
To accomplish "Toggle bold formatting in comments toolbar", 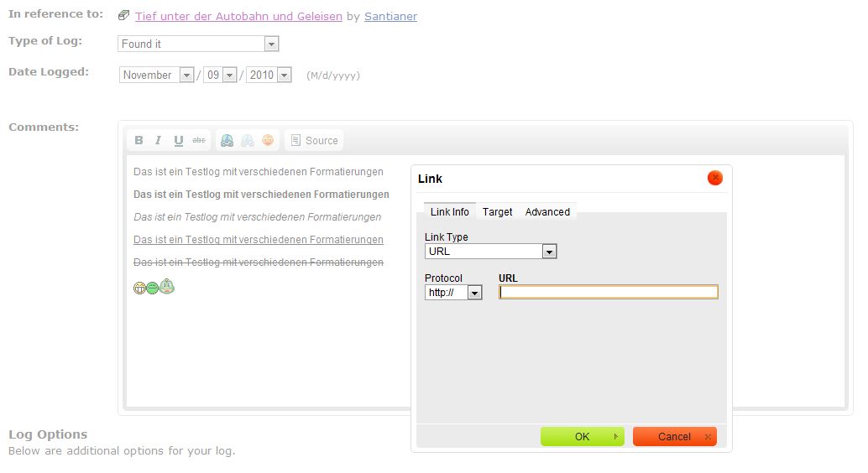I will click(x=139, y=141).
